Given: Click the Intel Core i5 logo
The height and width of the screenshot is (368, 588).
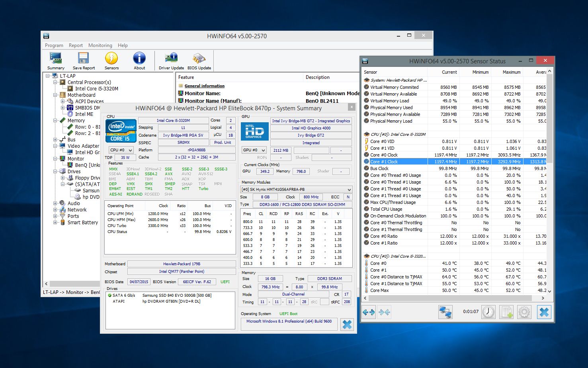Looking at the screenshot, I should tap(121, 131).
